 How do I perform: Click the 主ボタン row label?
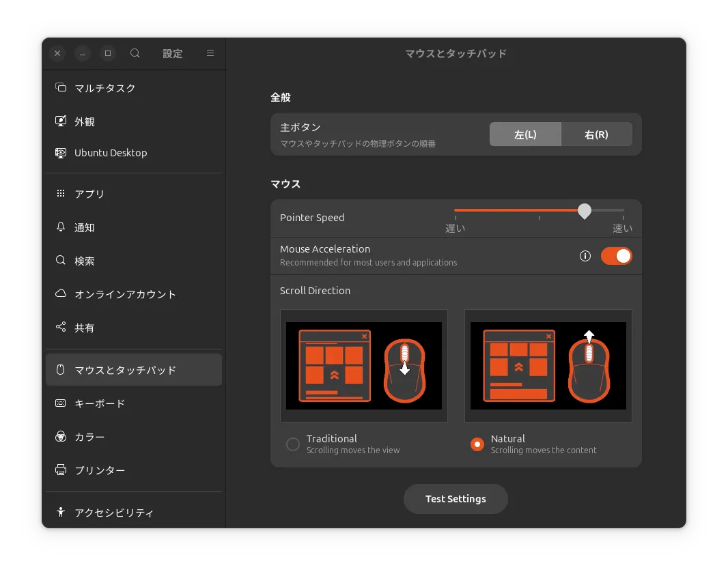[300, 127]
